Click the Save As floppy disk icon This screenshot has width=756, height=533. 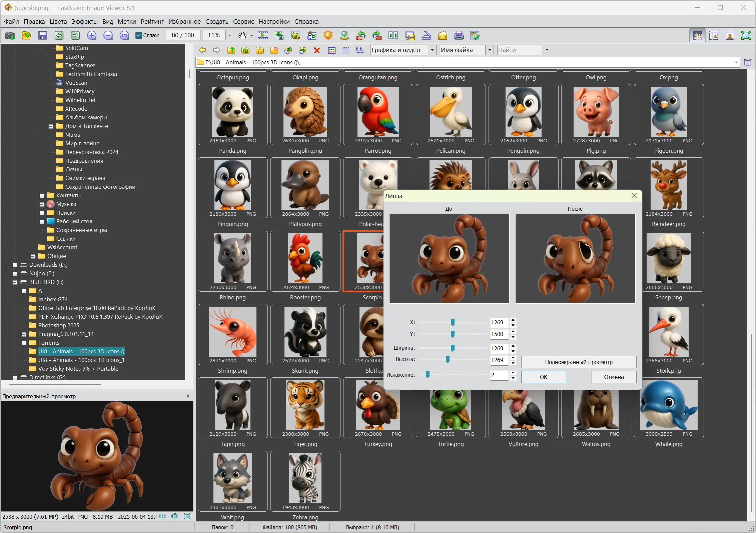[43, 35]
